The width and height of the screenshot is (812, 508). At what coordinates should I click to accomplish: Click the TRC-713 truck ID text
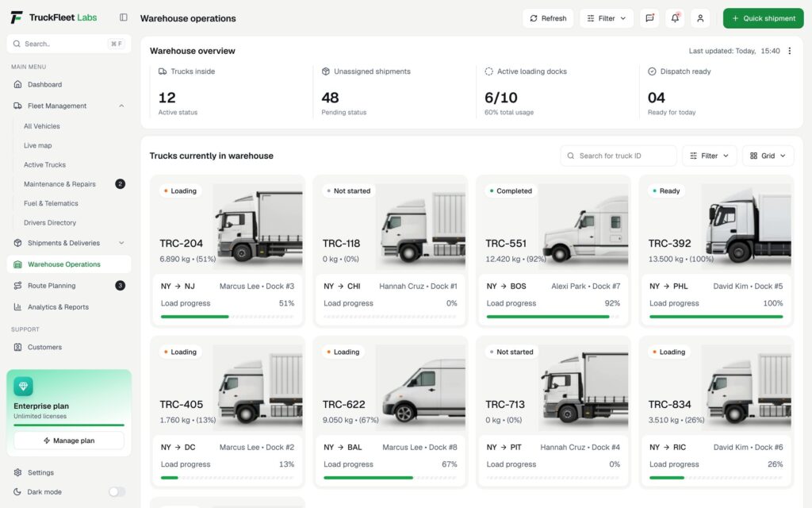(x=505, y=404)
